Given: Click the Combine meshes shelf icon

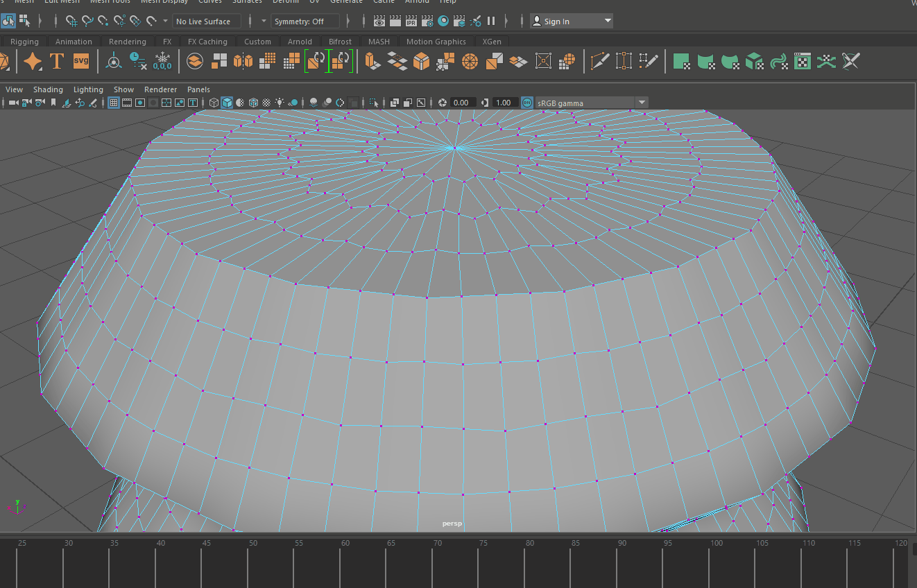Looking at the screenshot, I should pos(195,61).
